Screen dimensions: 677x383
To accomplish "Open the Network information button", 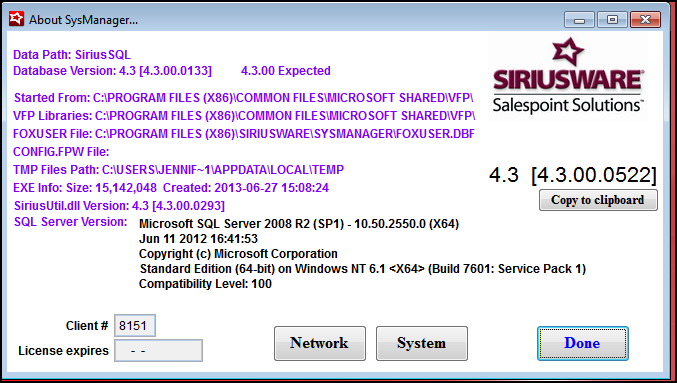I will pyautogui.click(x=320, y=343).
